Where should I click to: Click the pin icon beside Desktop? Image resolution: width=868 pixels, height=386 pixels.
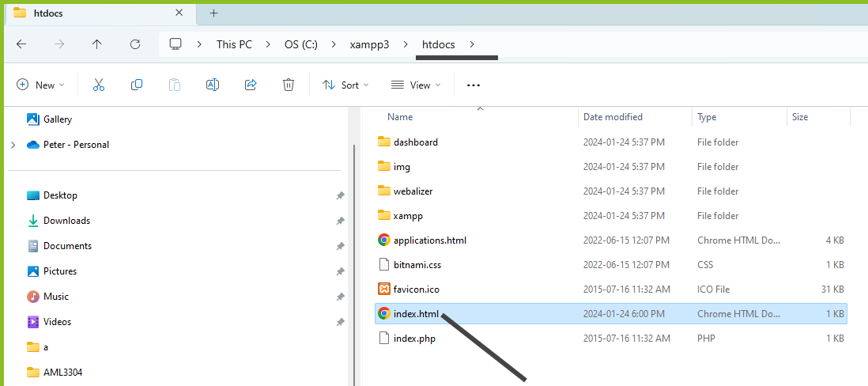pos(341,195)
